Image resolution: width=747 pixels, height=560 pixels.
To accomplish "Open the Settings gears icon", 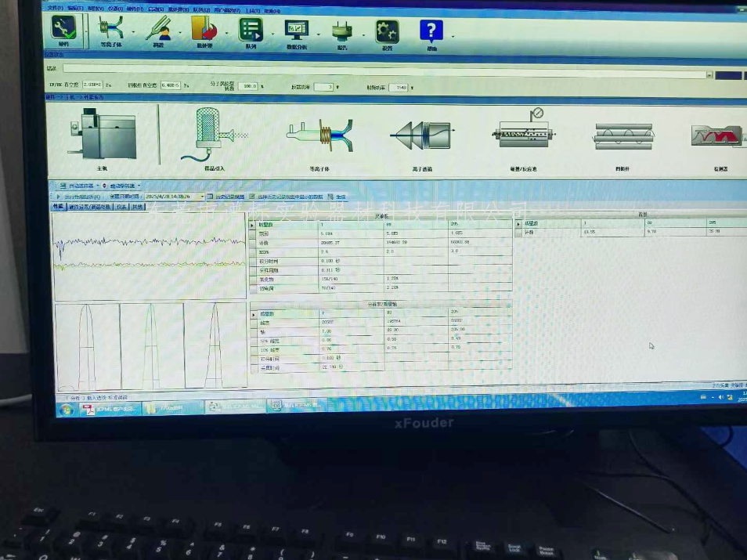I will 387,31.
